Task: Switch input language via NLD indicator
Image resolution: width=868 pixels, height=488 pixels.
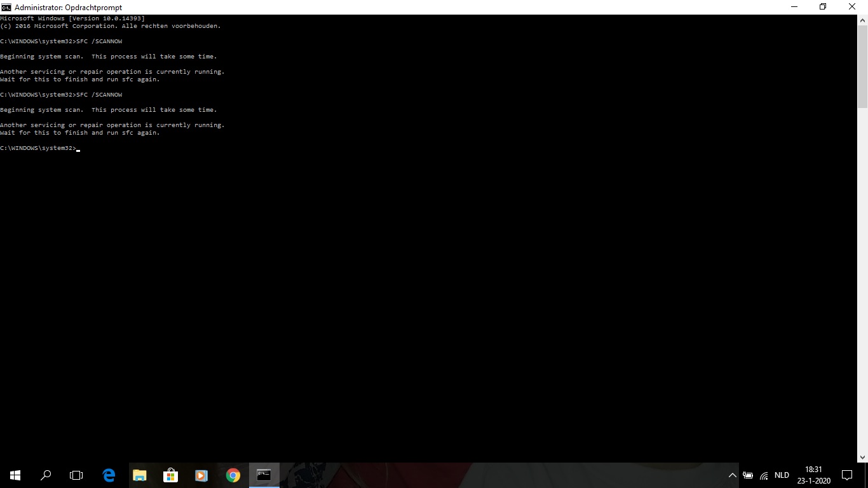Action: [x=782, y=475]
